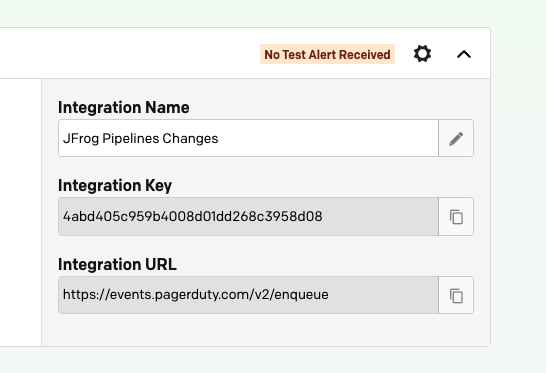This screenshot has width=546, height=373.
Task: Click inside the Integration Key field
Action: (x=248, y=217)
